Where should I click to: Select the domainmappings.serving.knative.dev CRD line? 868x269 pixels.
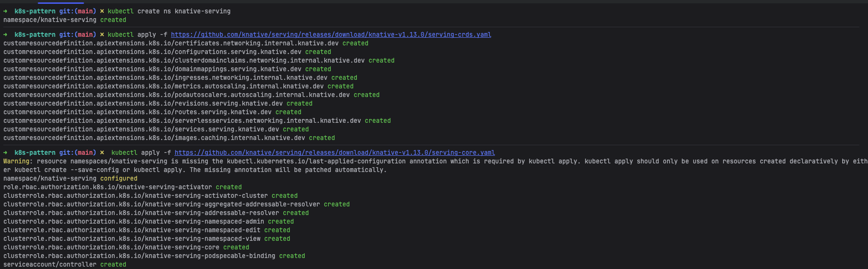tap(167, 69)
